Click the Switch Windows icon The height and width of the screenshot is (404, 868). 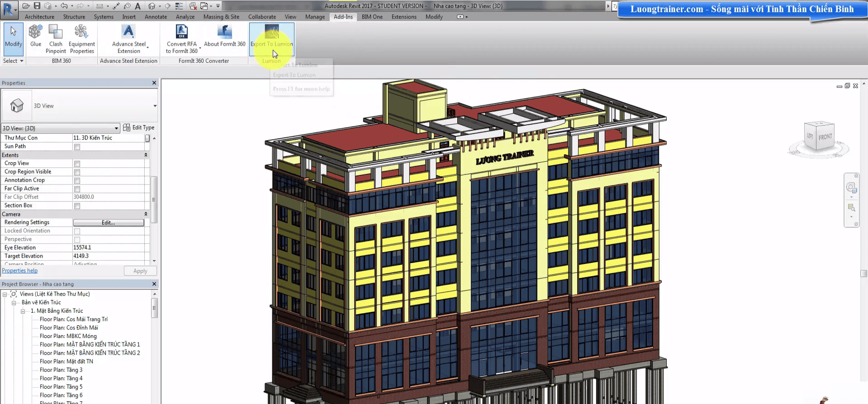click(204, 6)
